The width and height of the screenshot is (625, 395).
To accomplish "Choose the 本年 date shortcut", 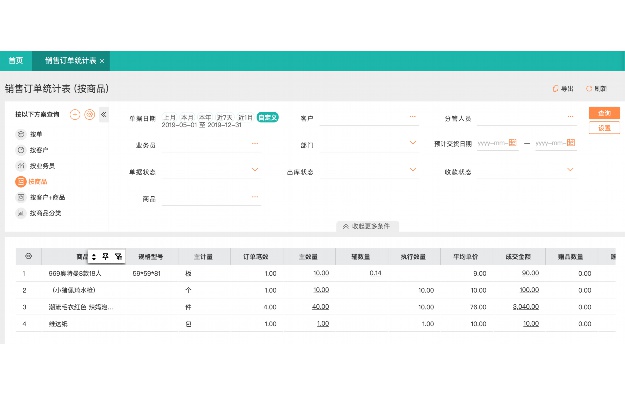I will 205,117.
